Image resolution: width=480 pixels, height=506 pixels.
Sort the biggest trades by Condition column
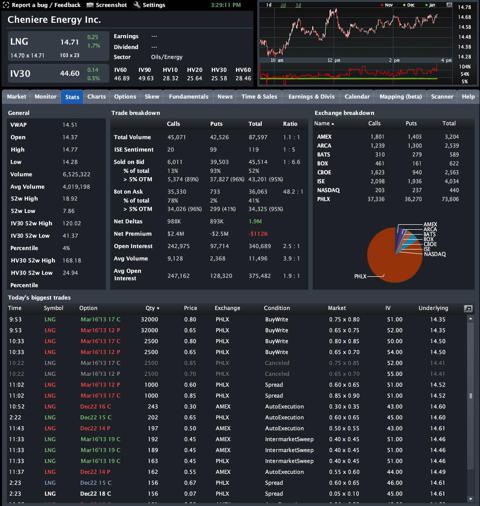(277, 308)
